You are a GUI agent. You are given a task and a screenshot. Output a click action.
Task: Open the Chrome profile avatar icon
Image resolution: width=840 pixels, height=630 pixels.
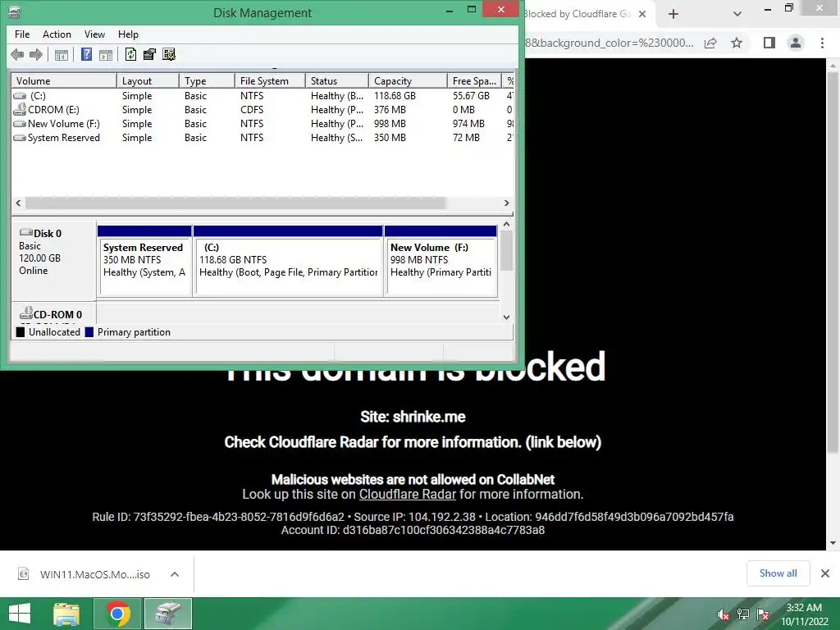(x=796, y=43)
